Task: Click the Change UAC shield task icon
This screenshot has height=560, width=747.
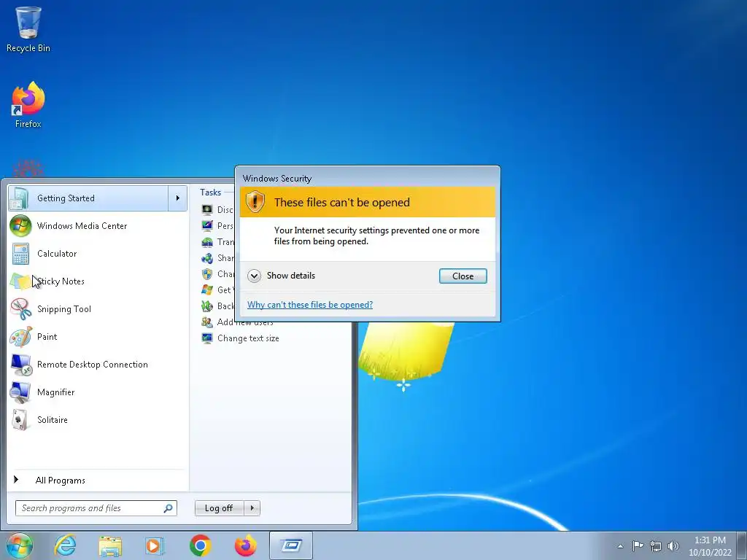Action: (206, 274)
